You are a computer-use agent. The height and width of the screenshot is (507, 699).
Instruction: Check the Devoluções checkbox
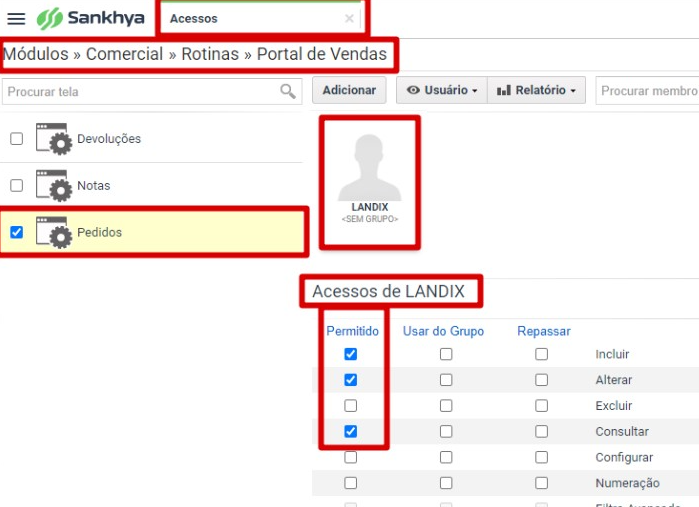tap(16, 139)
